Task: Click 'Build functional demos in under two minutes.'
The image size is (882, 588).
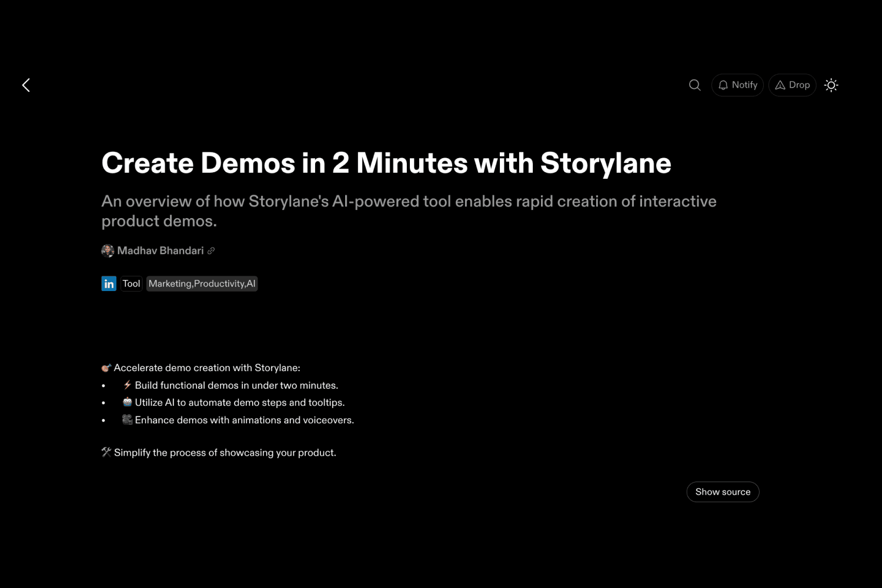Action: tap(231, 386)
